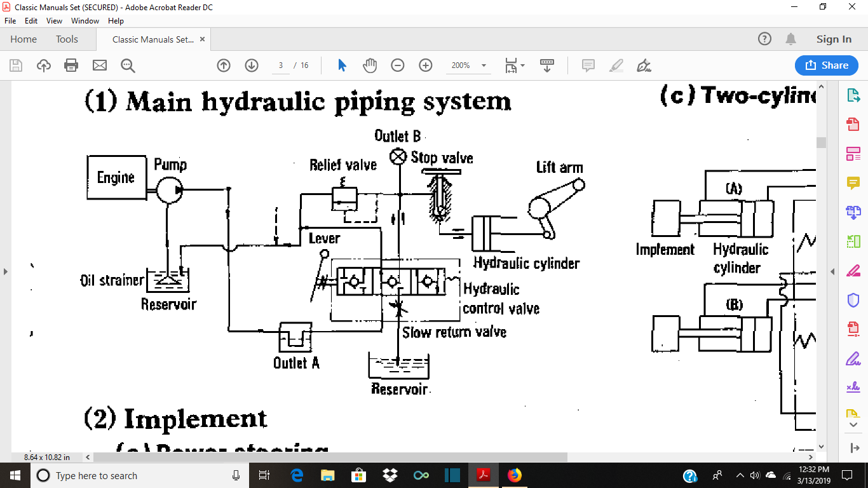Expand the fit page options dropdown
This screenshot has width=868, height=488.
tap(522, 65)
